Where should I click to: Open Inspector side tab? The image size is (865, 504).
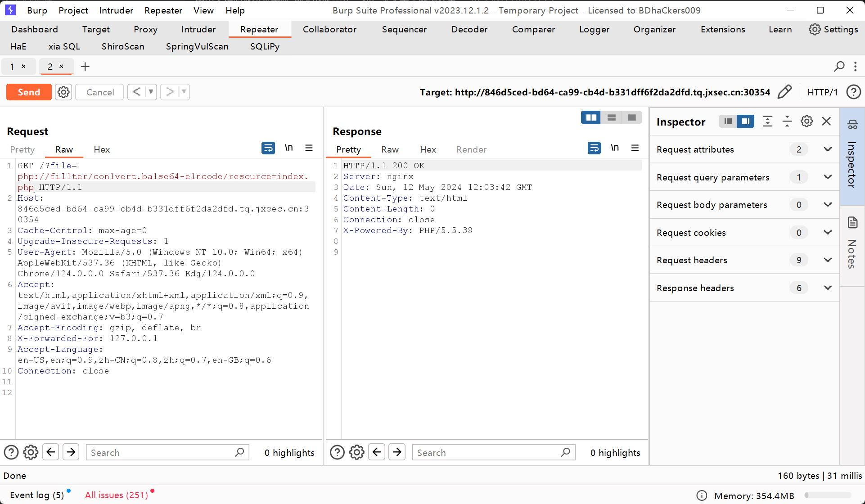point(852,156)
